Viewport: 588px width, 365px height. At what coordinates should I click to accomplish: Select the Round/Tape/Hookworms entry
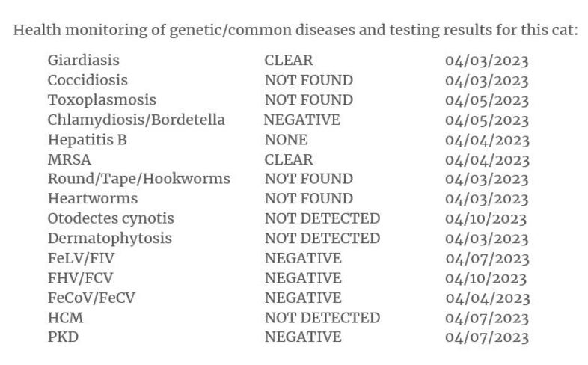tap(138, 179)
